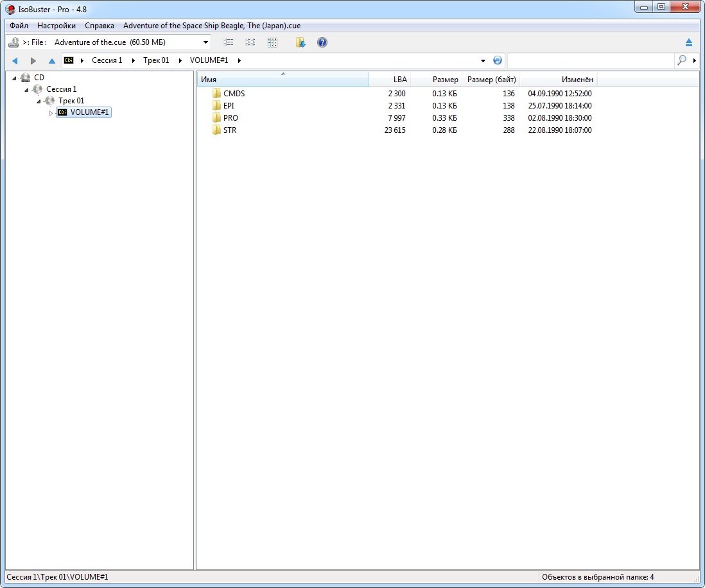Expand breadcrumb arrow after Трек 01
705x588 pixels.
(180, 60)
